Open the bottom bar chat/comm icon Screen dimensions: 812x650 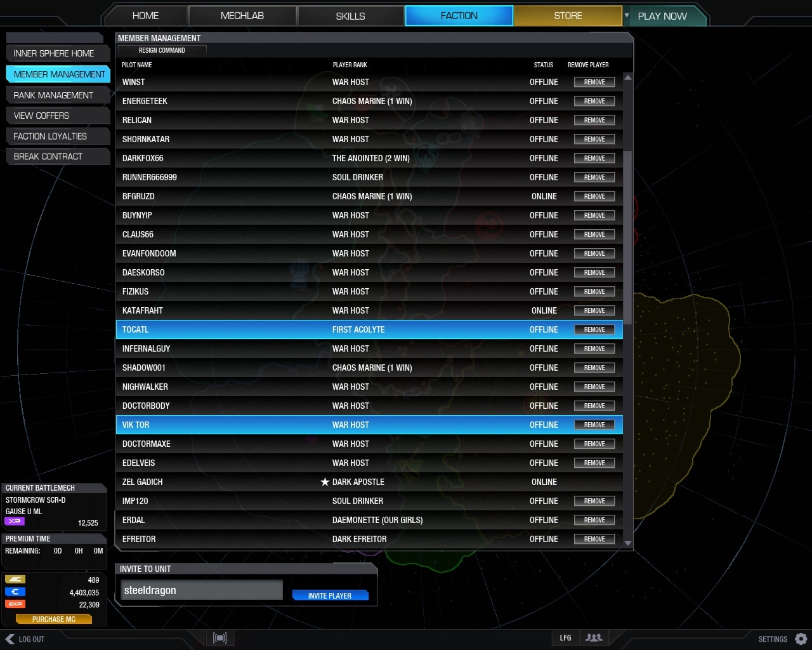coord(220,638)
